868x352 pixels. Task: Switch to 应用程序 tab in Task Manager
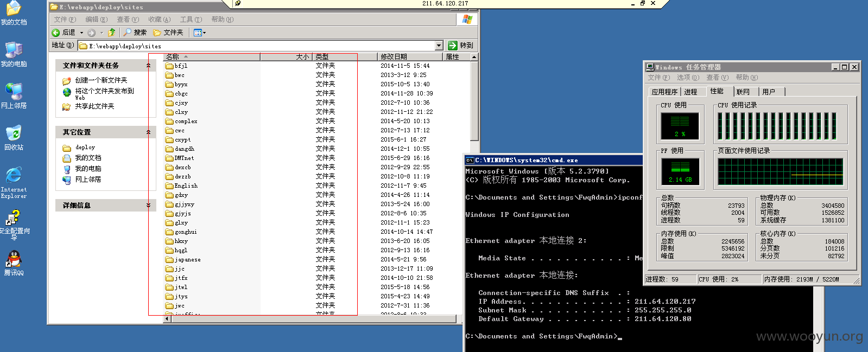pos(664,92)
